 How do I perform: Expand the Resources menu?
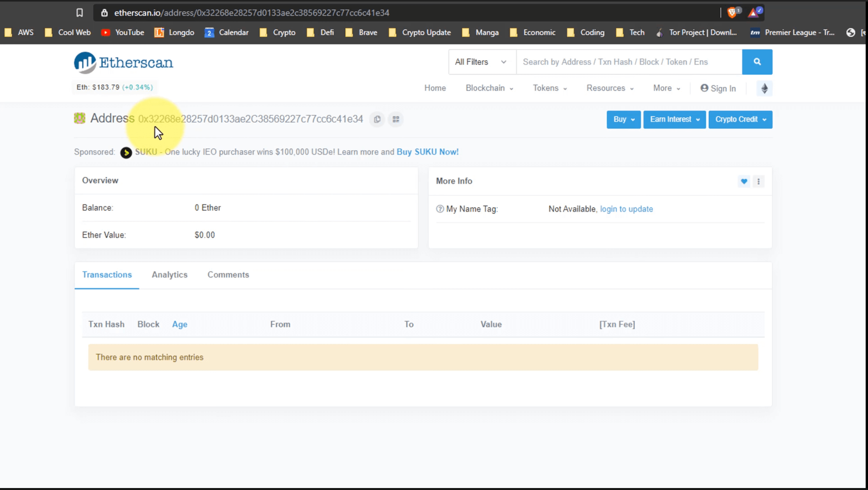610,88
